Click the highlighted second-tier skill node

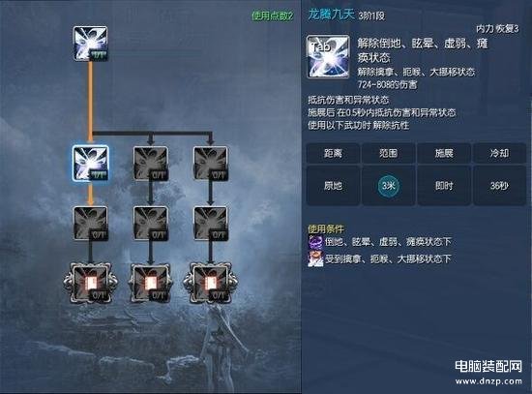click(x=90, y=164)
